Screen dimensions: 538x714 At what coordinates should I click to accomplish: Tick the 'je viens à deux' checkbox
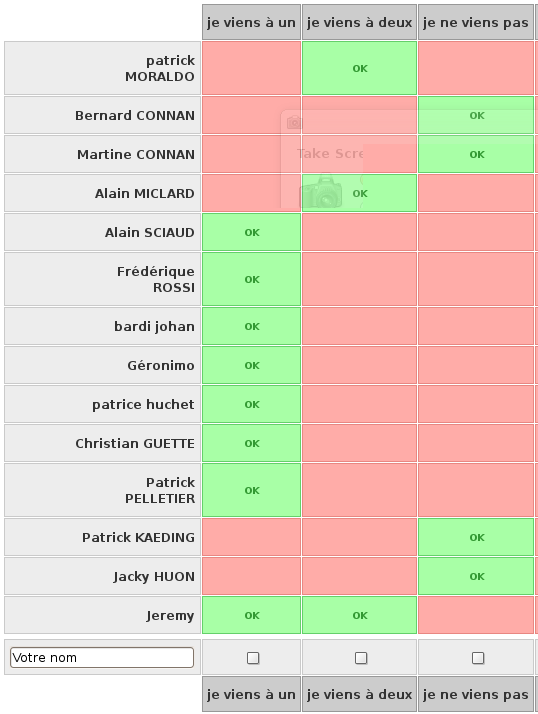click(x=361, y=658)
